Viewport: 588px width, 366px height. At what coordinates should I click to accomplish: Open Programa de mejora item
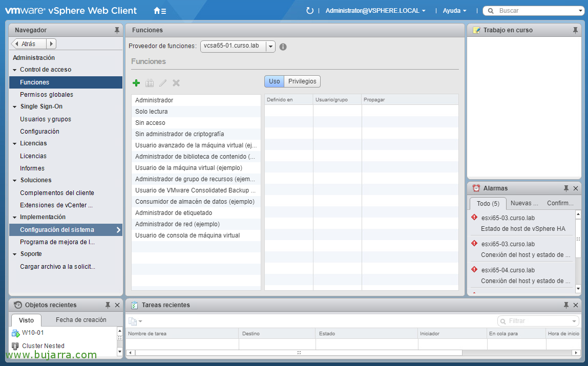pos(66,242)
